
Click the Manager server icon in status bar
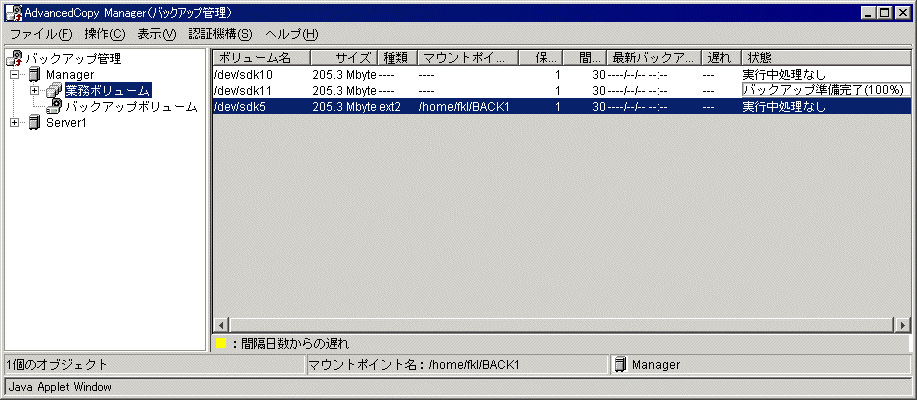[620, 365]
